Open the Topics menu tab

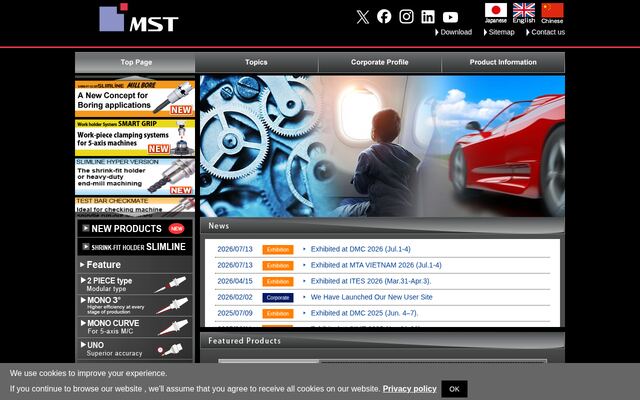[256, 62]
